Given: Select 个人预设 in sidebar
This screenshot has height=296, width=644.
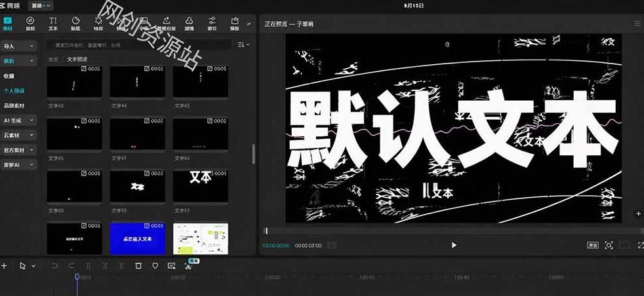Looking at the screenshot, I should coord(14,90).
